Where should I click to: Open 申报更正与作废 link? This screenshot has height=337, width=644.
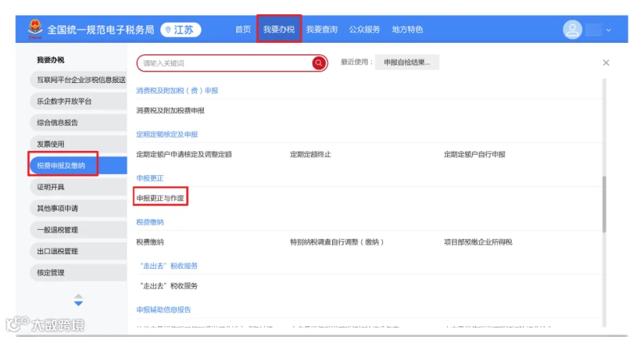[x=160, y=198]
